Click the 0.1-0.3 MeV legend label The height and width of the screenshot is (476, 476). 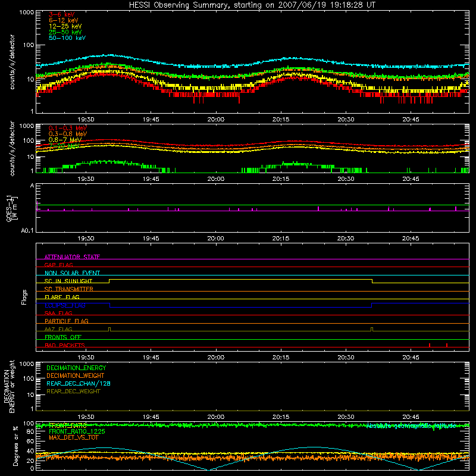click(x=68, y=128)
